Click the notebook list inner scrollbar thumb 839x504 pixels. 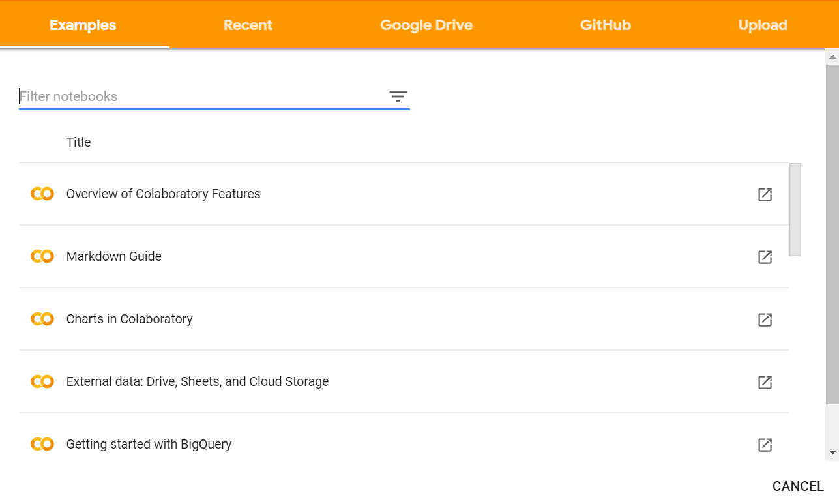pyautogui.click(x=795, y=209)
